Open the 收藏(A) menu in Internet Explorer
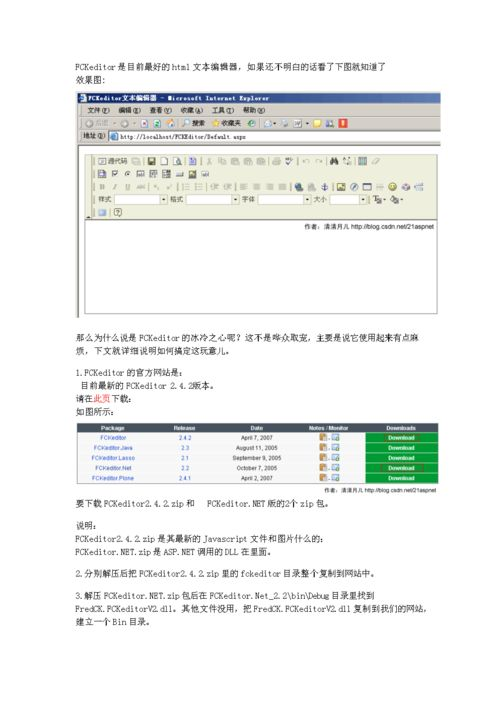This screenshot has width=500, height=707. tap(192, 110)
